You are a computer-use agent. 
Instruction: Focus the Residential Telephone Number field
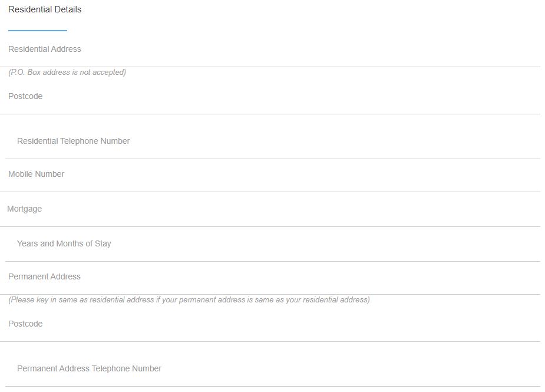pos(271,141)
